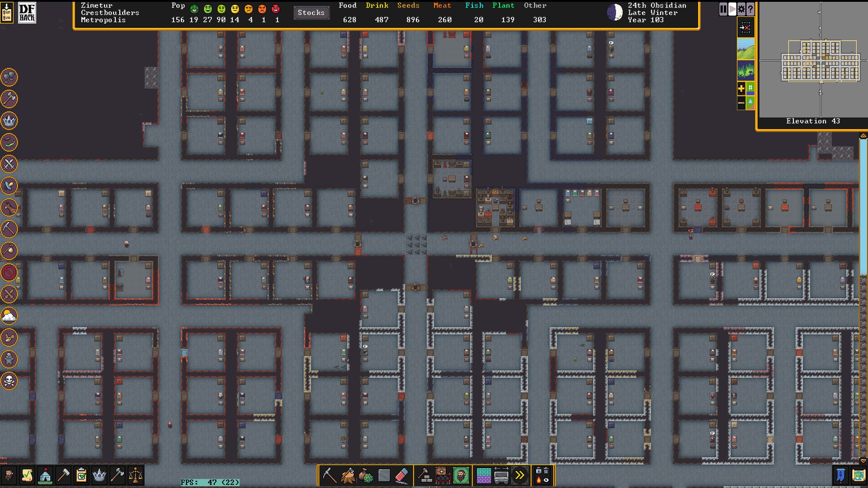Open the tasks scroll with green checkmark
Screen dimensions: 868x488
27,475
